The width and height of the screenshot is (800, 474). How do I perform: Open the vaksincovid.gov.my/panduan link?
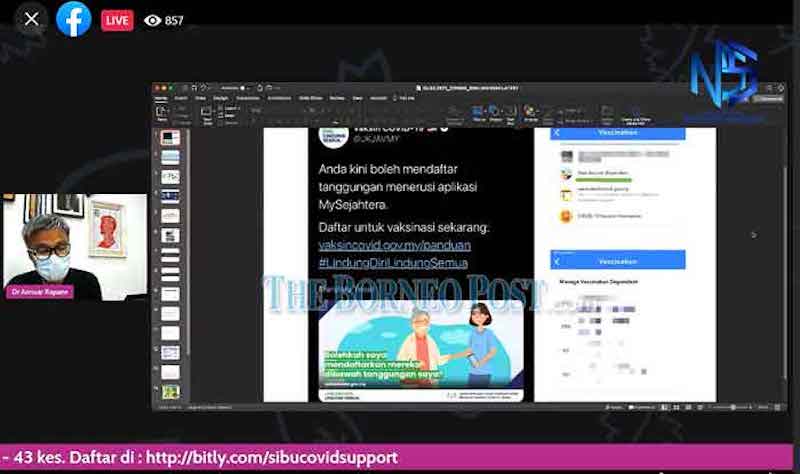pyautogui.click(x=394, y=244)
